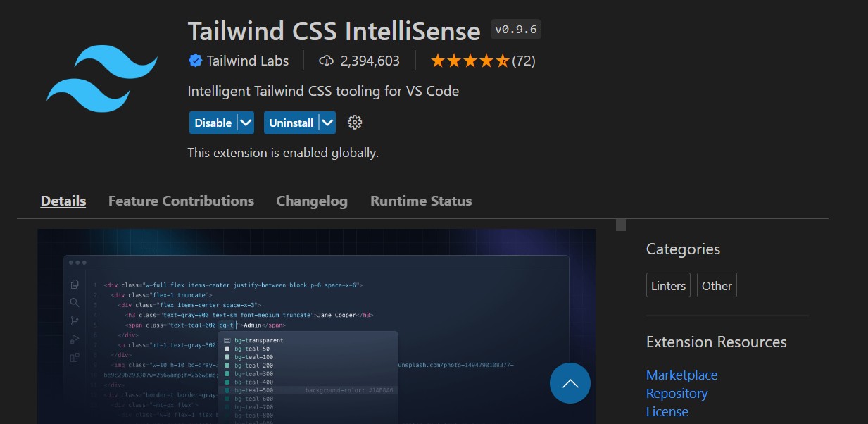Open the Marketplace link
Screen dimensions: 868x424
[x=681, y=375]
